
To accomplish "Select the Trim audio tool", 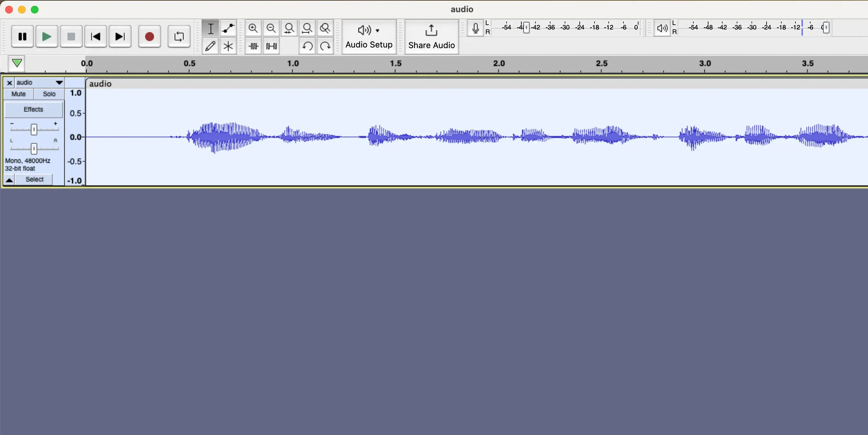I will [x=254, y=46].
